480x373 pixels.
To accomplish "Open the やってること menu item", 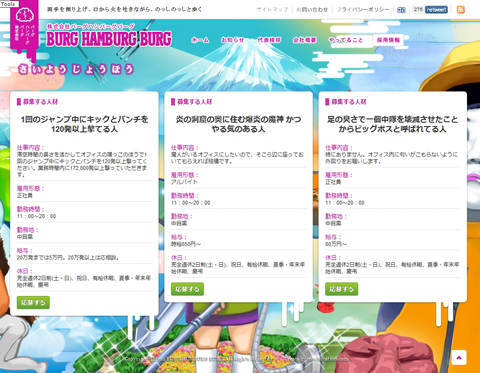I will 346,40.
